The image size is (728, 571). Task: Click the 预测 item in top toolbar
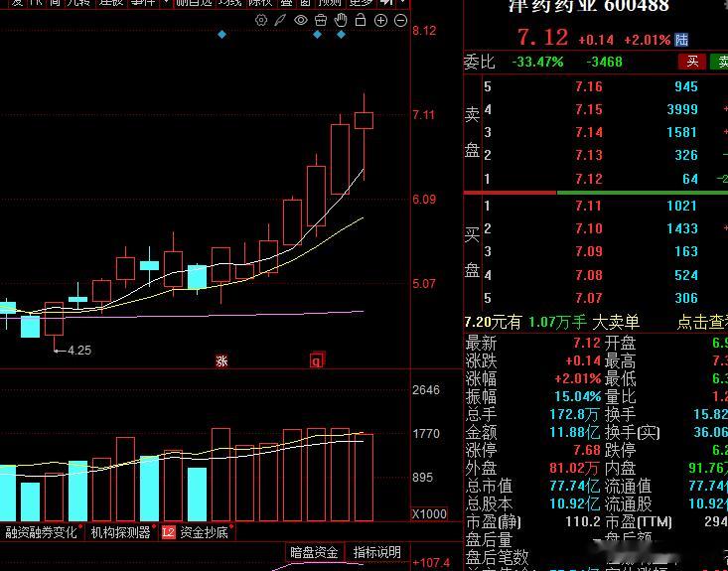coord(330,3)
